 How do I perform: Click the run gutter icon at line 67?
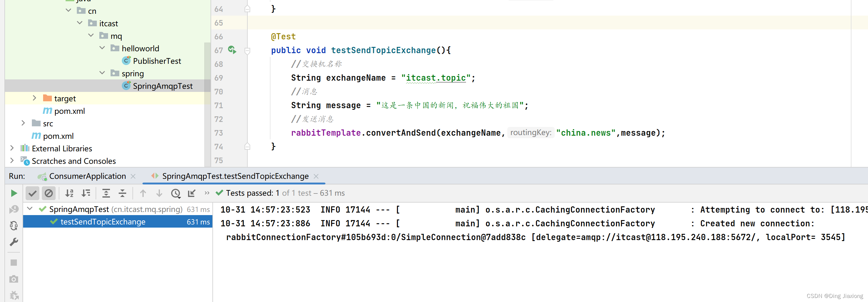tap(232, 50)
